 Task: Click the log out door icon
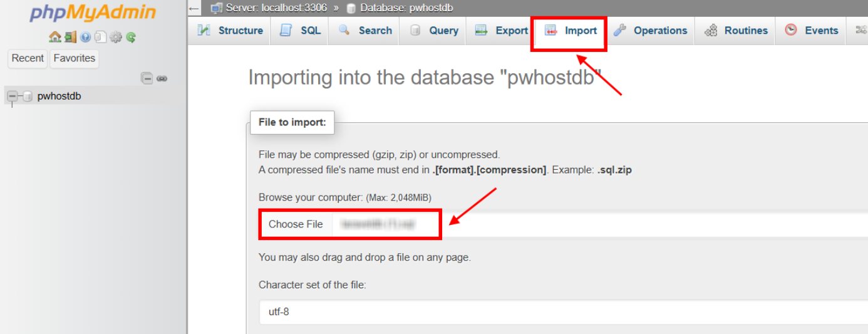tap(70, 37)
